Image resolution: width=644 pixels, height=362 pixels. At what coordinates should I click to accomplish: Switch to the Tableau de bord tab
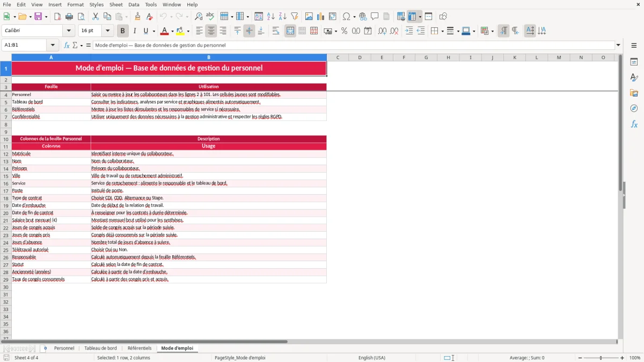(x=100, y=348)
